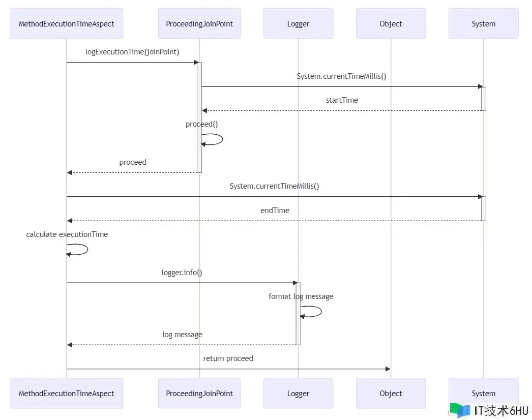Select the top MethodExecutionTimeAspect participant box
Screen dimensions: 532x420
[x=66, y=23]
